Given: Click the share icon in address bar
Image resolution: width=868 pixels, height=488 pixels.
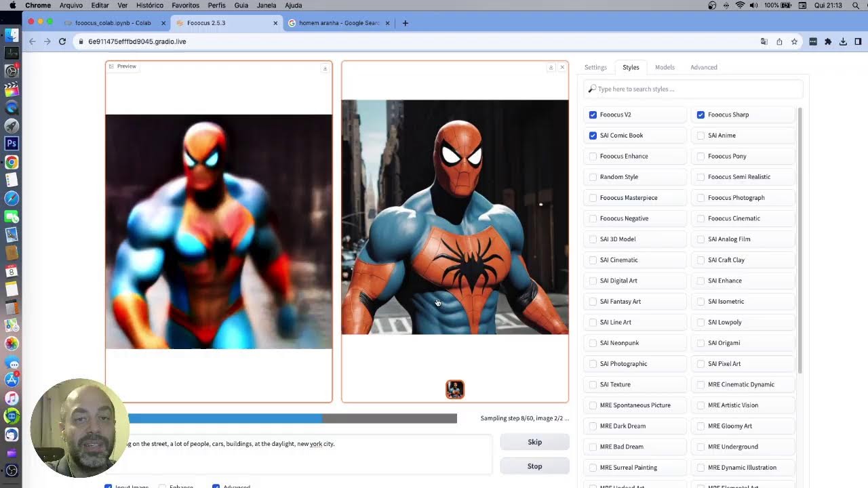Looking at the screenshot, I should pos(779,41).
